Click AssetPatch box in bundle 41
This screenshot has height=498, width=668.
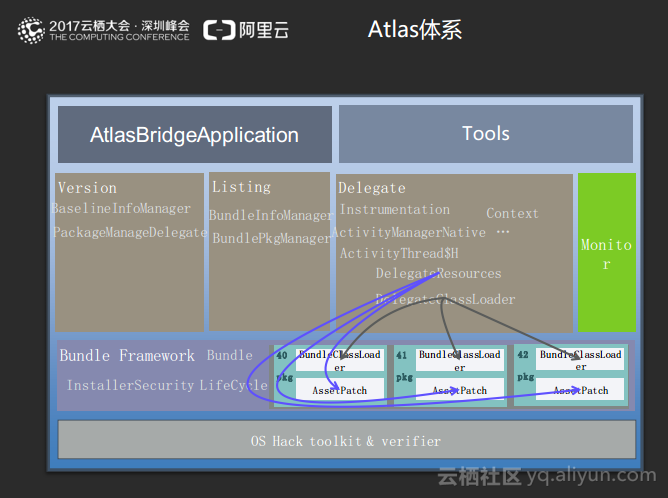click(x=460, y=389)
